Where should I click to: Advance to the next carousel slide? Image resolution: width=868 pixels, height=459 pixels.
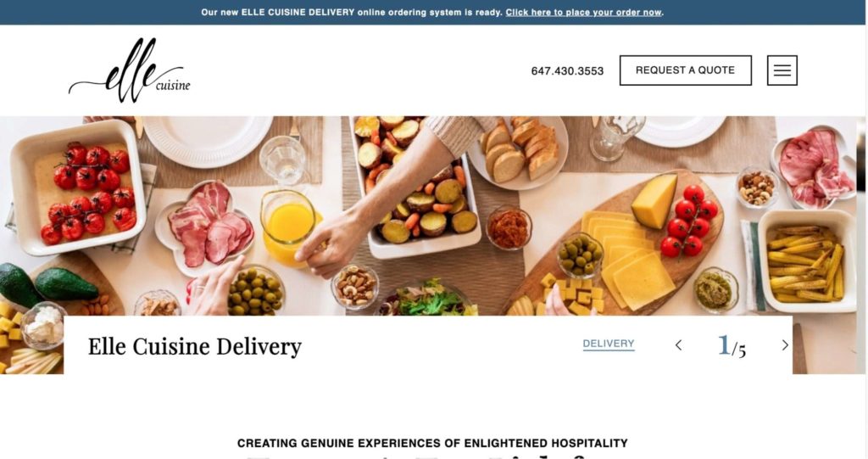785,345
